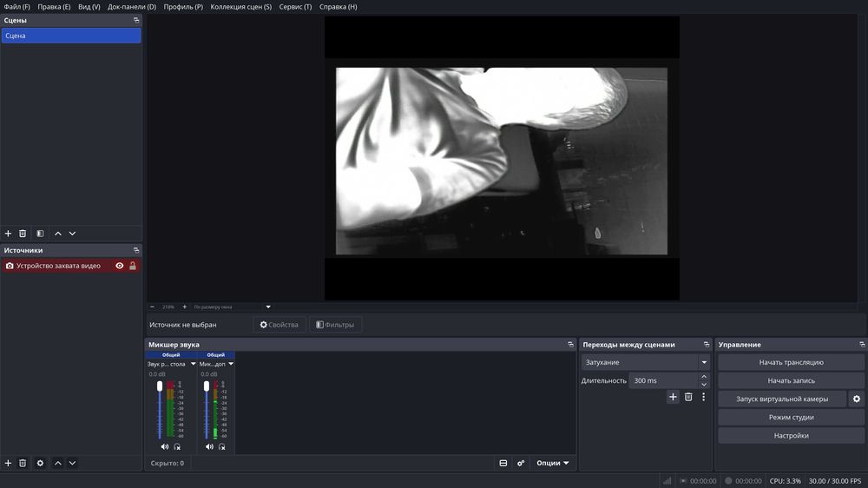Click volume fader of Звук рабочего стола

[x=160, y=386]
